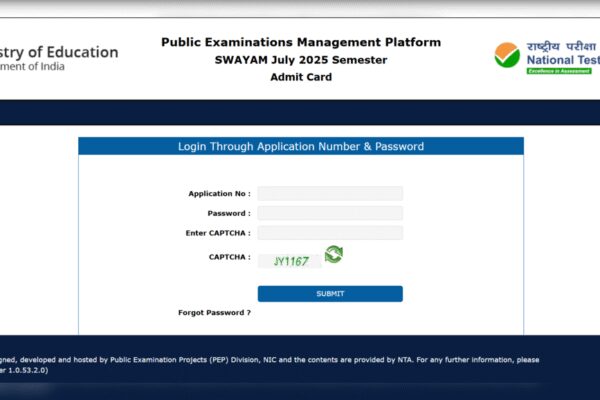The width and height of the screenshot is (600, 400).
Task: Focus the Application No input field
Action: [x=330, y=194]
